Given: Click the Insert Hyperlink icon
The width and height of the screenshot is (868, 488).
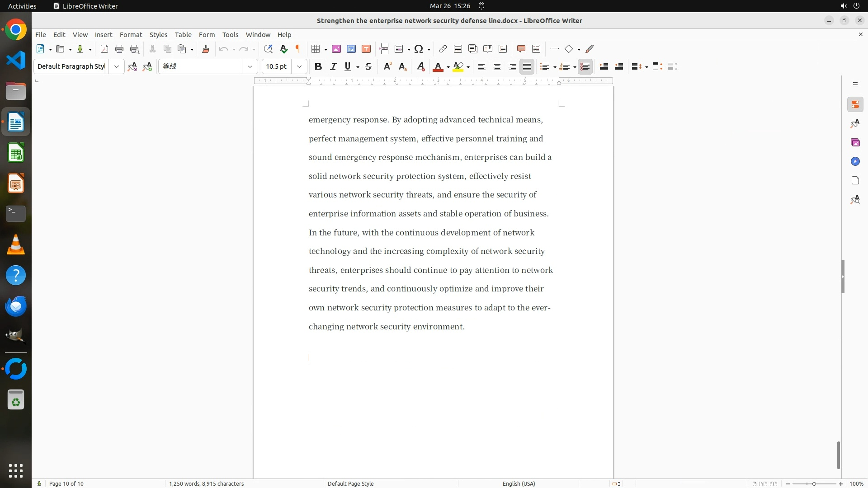Looking at the screenshot, I should 443,49.
